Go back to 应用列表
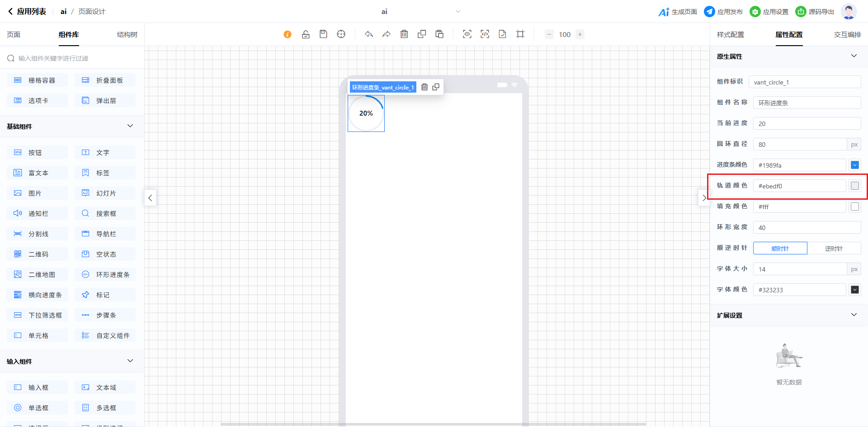 click(x=27, y=12)
